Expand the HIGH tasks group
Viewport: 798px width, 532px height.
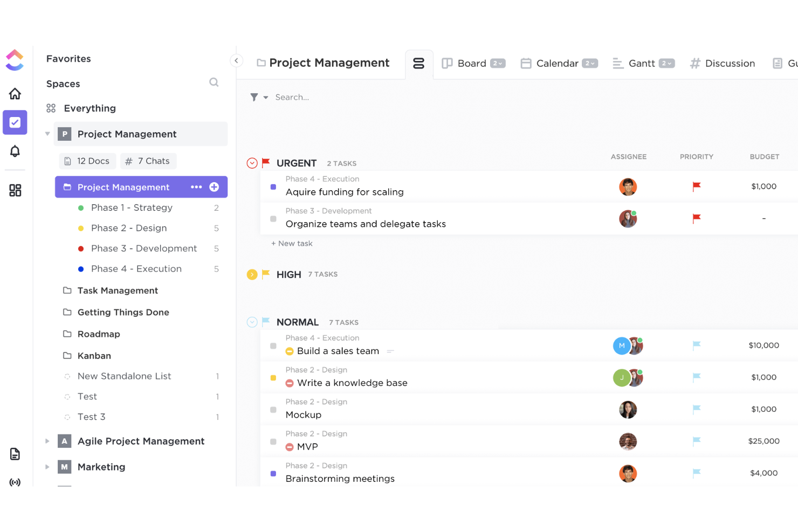pyautogui.click(x=252, y=274)
